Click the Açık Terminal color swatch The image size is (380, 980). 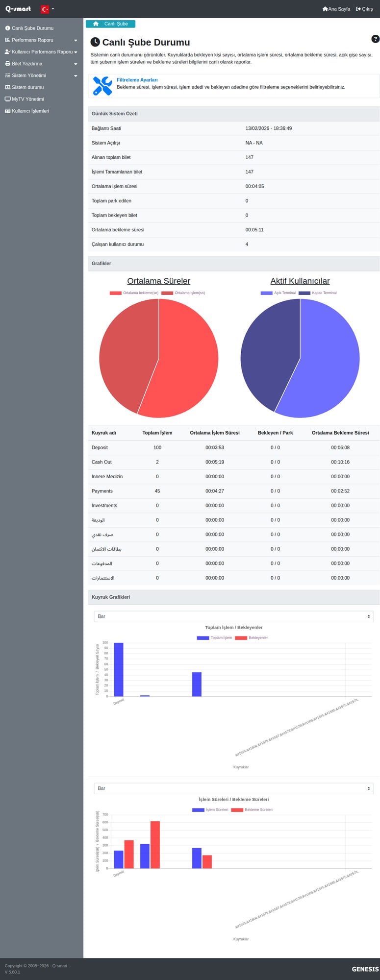(x=266, y=293)
